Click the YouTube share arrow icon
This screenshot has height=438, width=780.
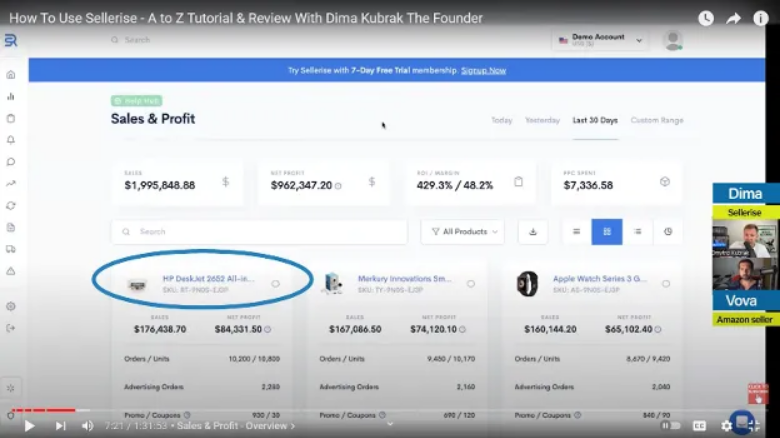(733, 18)
